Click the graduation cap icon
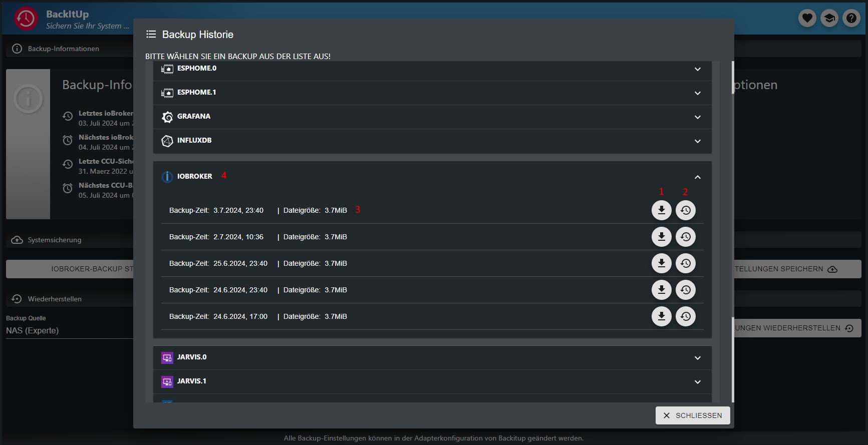 click(829, 19)
